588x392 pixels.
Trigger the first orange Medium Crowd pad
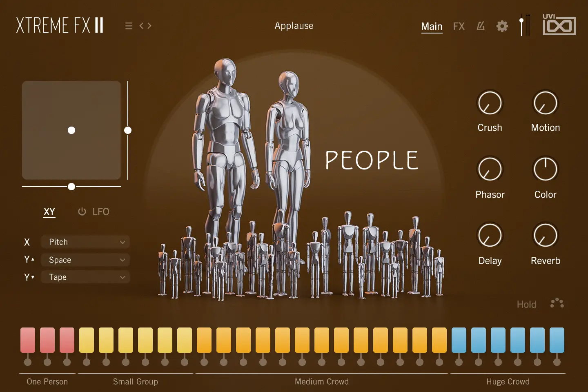pos(204,340)
